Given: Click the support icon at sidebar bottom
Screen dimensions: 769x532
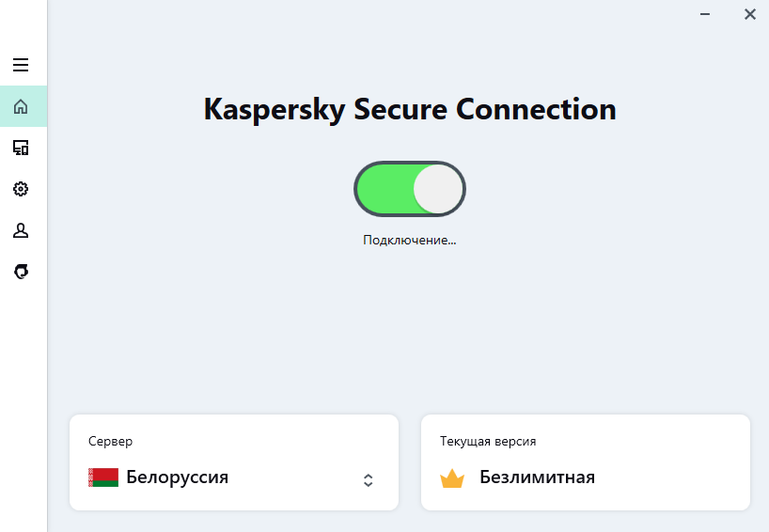Looking at the screenshot, I should (21, 272).
